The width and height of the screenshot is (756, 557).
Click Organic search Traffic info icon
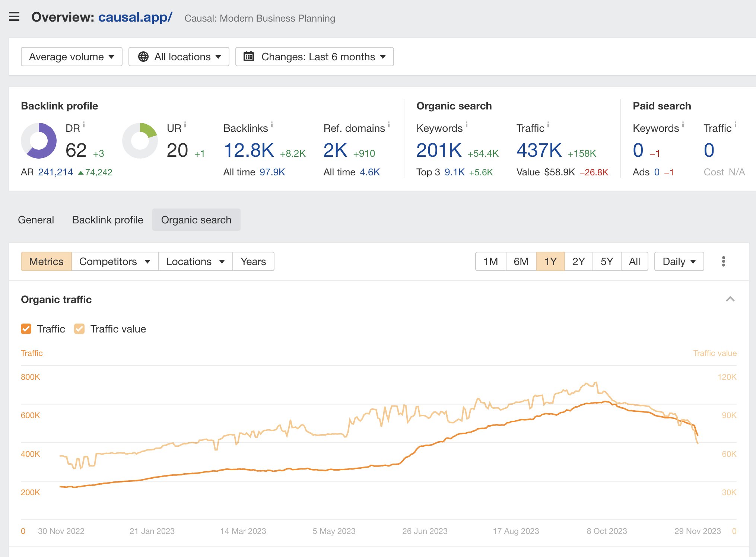(x=548, y=124)
